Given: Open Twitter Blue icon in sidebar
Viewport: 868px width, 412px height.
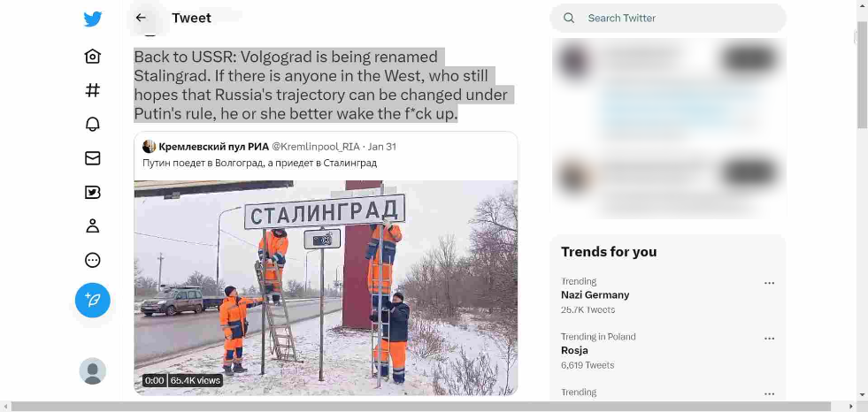Looking at the screenshot, I should 92,192.
